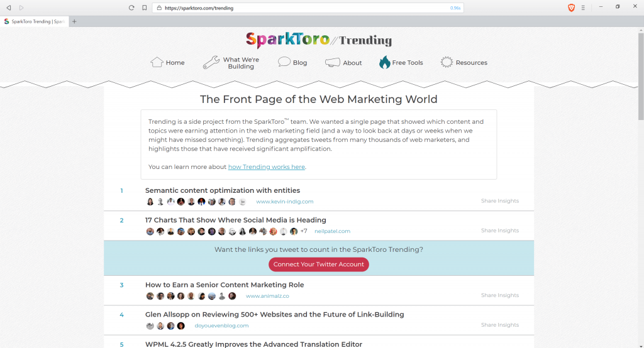Click the browser forward arrow

[21, 8]
